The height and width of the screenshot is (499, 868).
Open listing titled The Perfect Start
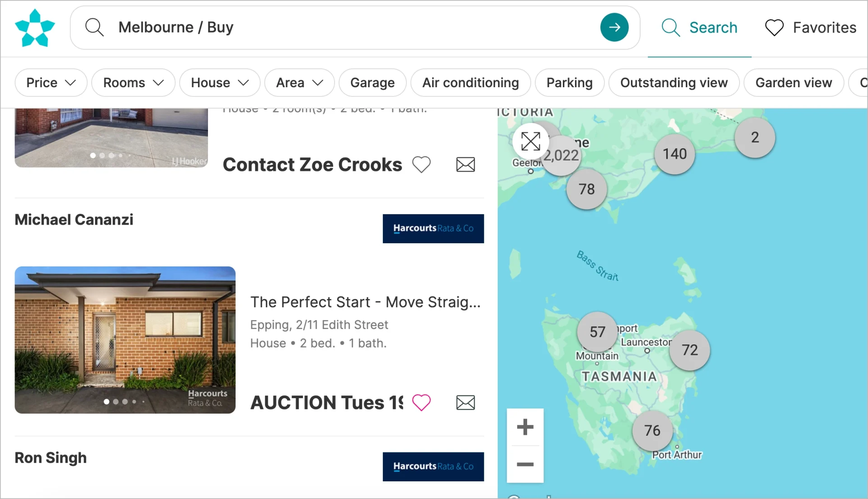[365, 302]
